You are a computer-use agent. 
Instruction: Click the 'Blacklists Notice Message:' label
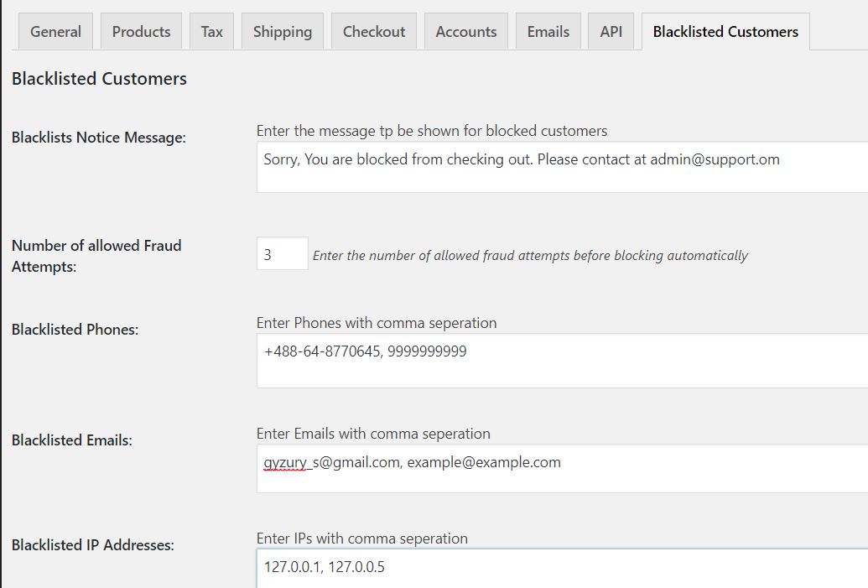(x=98, y=138)
